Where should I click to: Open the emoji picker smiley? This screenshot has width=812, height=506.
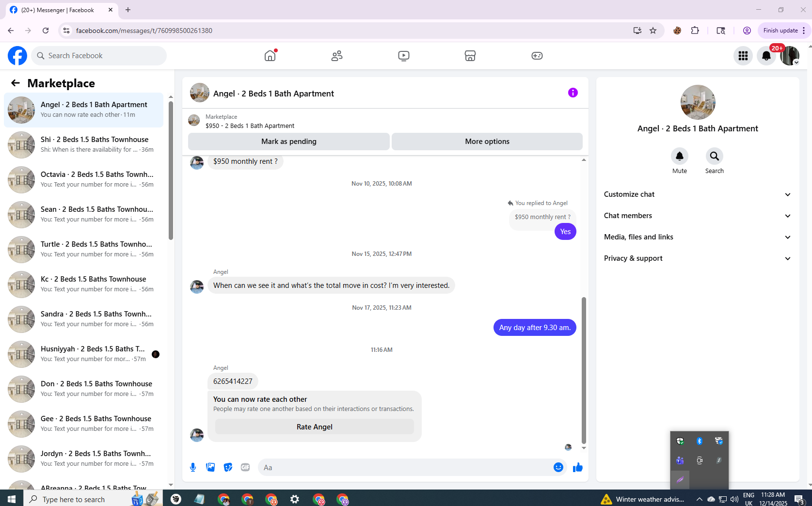pyautogui.click(x=558, y=467)
